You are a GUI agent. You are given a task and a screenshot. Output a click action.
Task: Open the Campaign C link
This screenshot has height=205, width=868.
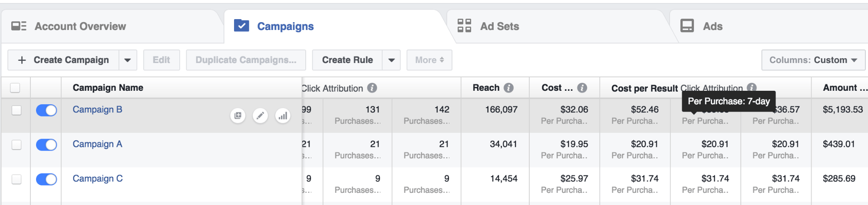click(98, 179)
